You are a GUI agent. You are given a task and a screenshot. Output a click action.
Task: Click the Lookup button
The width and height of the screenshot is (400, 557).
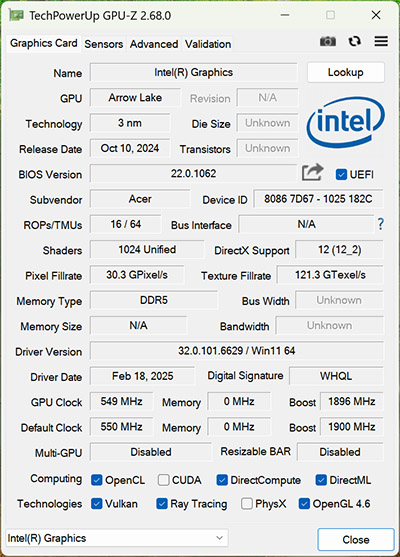[x=346, y=72]
